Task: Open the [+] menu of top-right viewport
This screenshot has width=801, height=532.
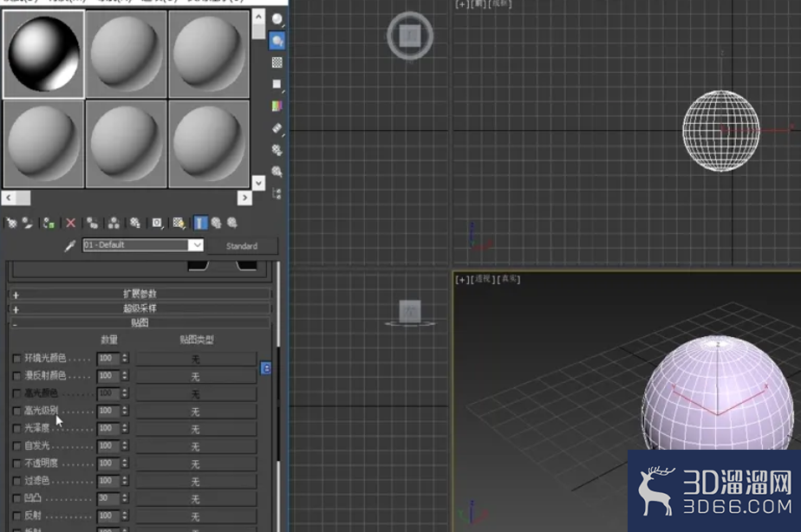Action: [x=462, y=4]
